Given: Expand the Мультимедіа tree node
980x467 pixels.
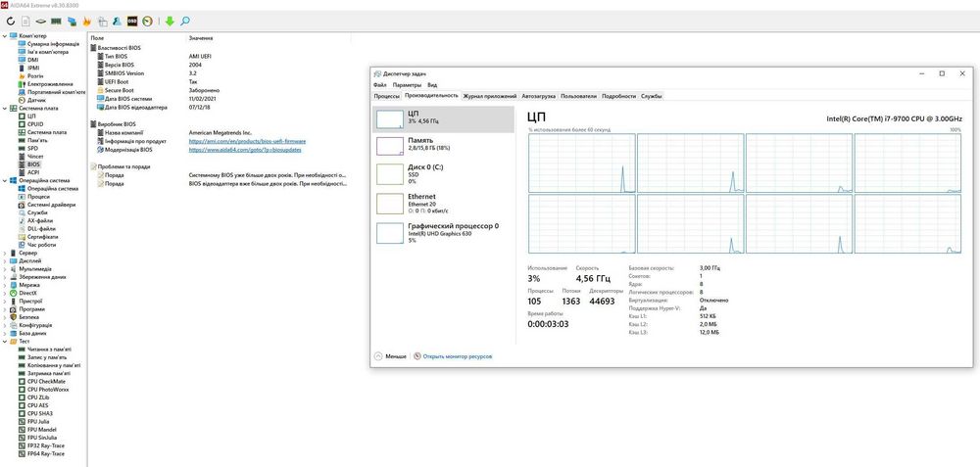Looking at the screenshot, I should 5,269.
